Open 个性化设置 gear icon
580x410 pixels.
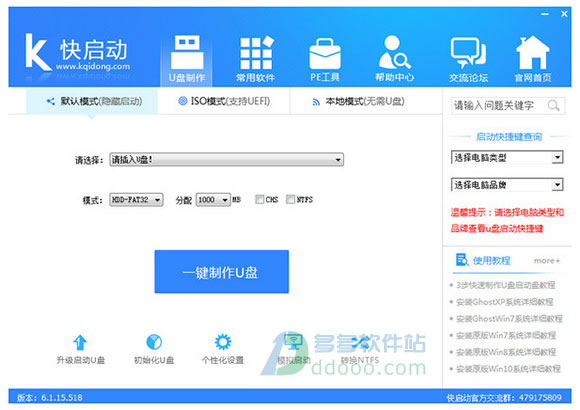pos(223,342)
